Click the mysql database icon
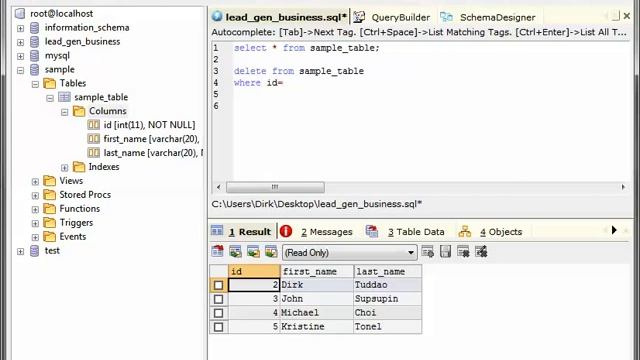The image size is (640, 360). [x=35, y=56]
